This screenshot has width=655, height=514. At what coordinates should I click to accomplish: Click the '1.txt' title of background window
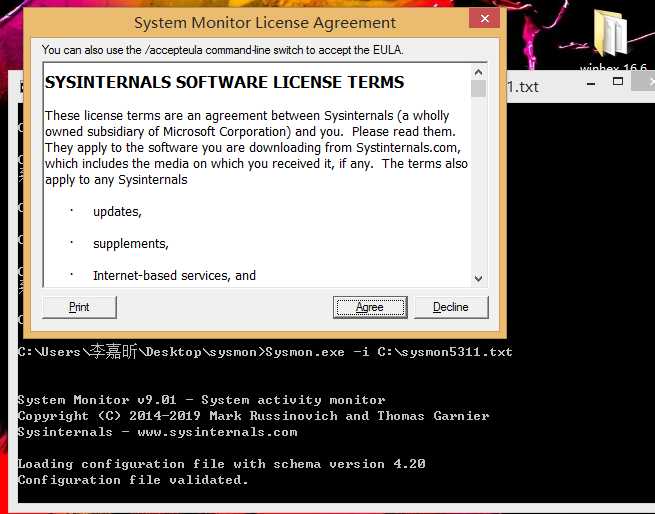pos(523,87)
